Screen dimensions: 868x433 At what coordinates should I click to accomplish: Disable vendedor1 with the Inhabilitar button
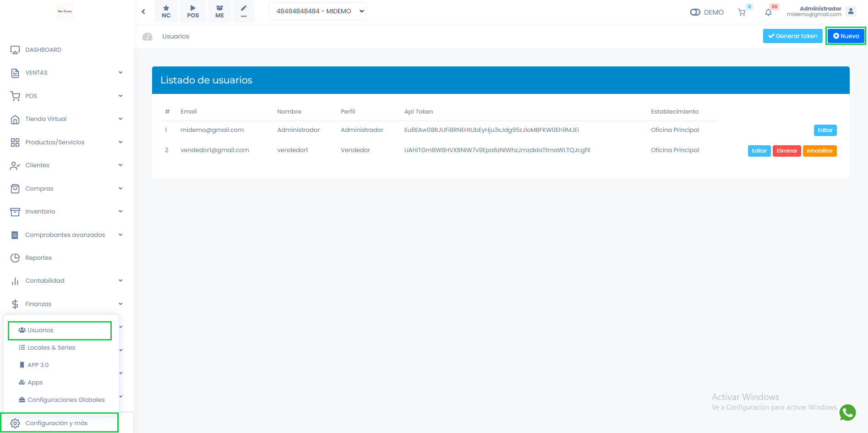819,151
